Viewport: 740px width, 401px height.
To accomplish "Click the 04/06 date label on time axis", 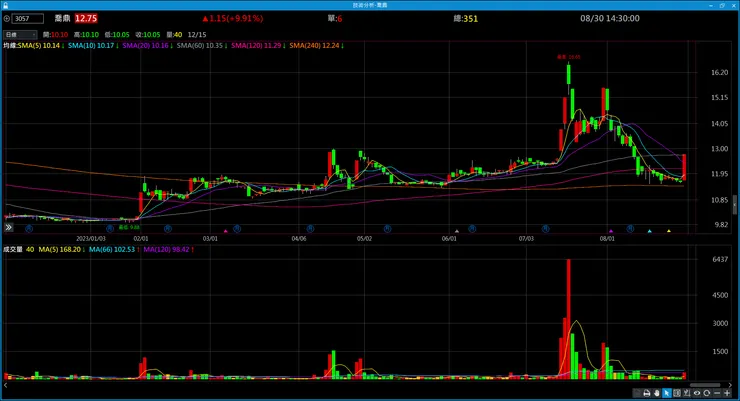I will click(x=299, y=239).
